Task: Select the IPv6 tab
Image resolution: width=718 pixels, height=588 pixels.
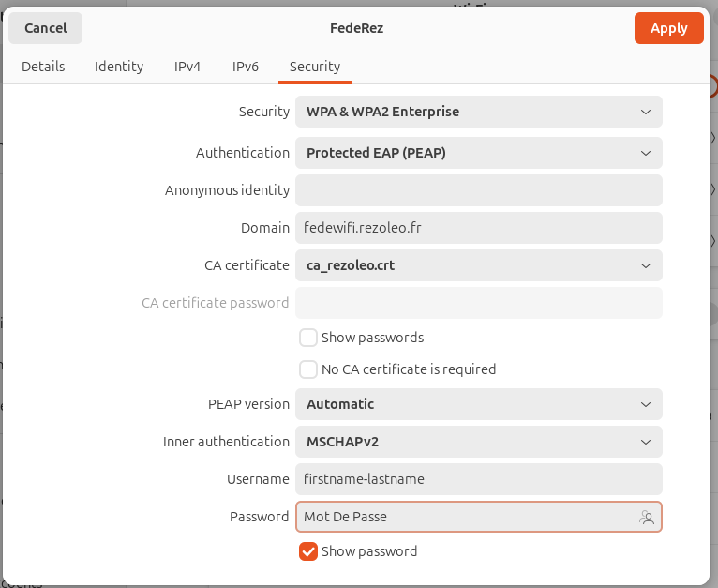Action: pyautogui.click(x=246, y=67)
